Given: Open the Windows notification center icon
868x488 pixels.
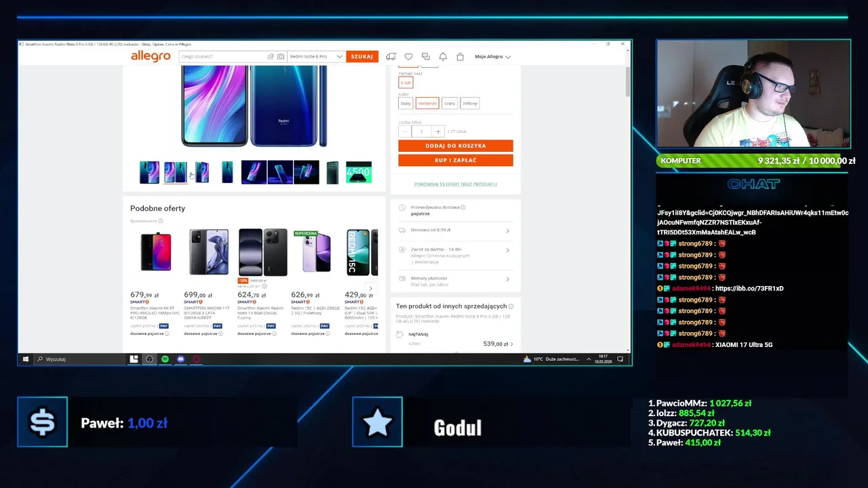Looking at the screenshot, I should [620, 359].
